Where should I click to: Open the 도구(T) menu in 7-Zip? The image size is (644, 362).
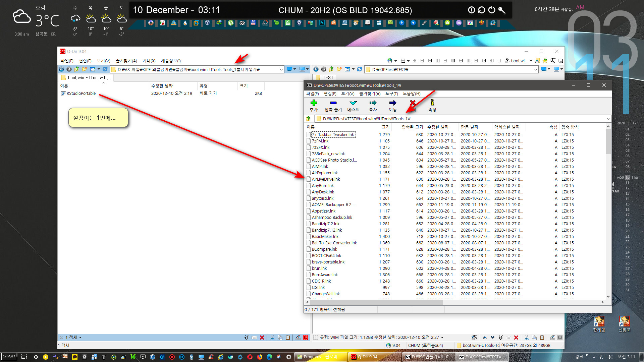click(x=391, y=94)
